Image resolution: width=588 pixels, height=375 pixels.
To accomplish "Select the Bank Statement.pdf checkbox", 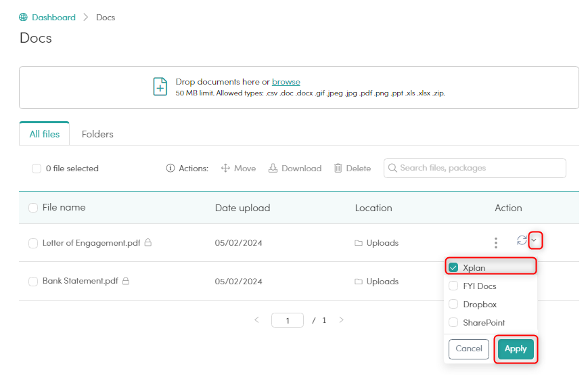I will (x=33, y=281).
